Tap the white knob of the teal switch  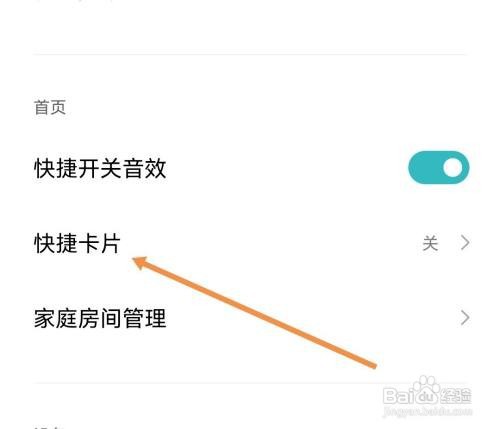pos(453,168)
